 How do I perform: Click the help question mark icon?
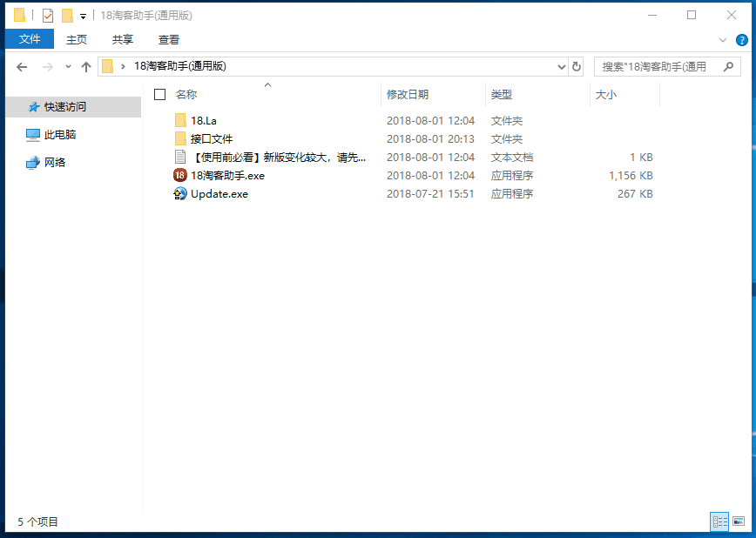click(x=742, y=40)
